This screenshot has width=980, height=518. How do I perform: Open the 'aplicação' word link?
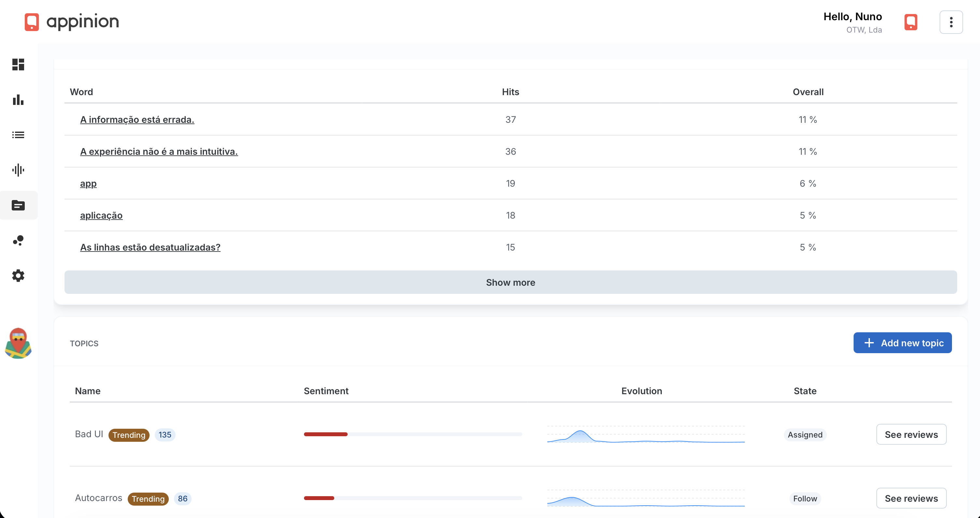click(x=101, y=215)
